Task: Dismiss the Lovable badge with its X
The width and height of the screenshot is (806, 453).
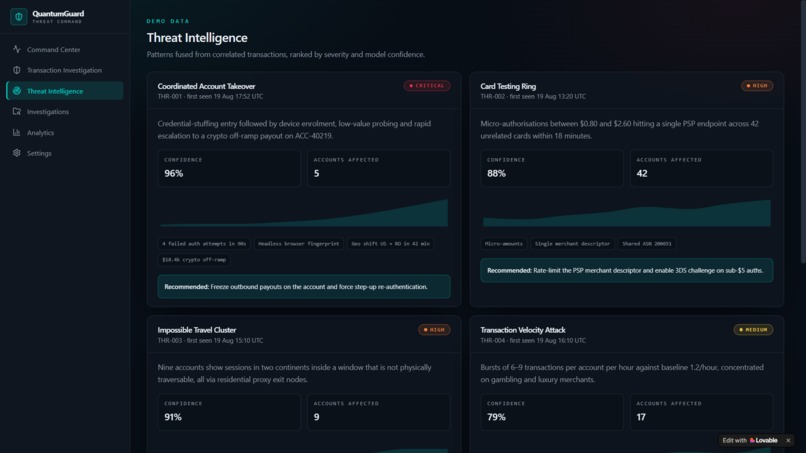Action: [x=788, y=440]
